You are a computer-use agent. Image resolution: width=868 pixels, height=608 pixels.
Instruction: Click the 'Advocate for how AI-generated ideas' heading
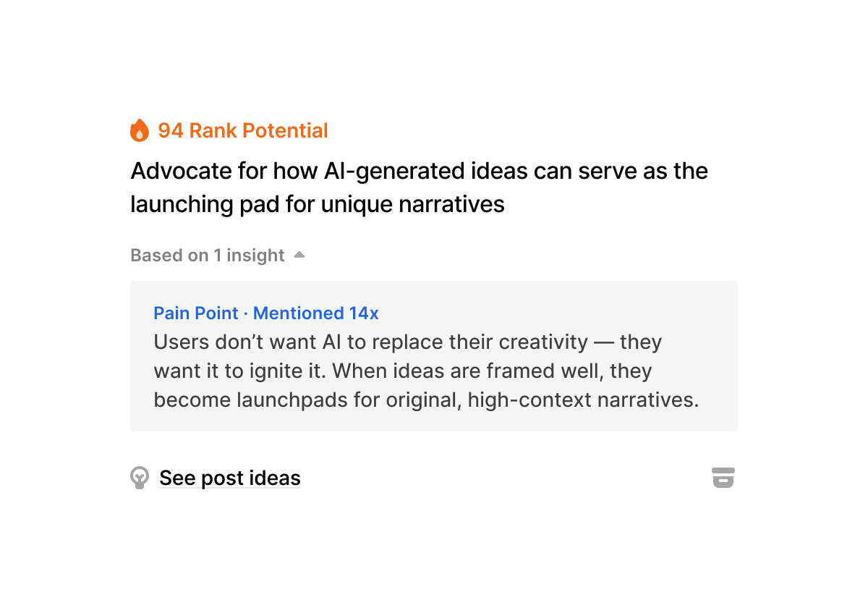point(419,171)
